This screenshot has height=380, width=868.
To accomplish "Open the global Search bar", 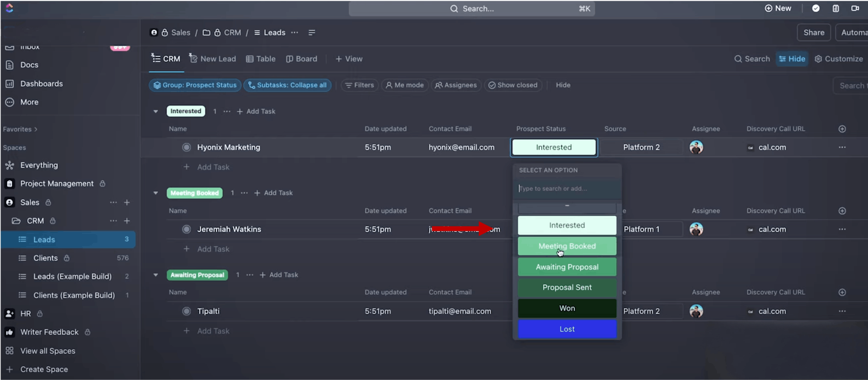I will [472, 9].
